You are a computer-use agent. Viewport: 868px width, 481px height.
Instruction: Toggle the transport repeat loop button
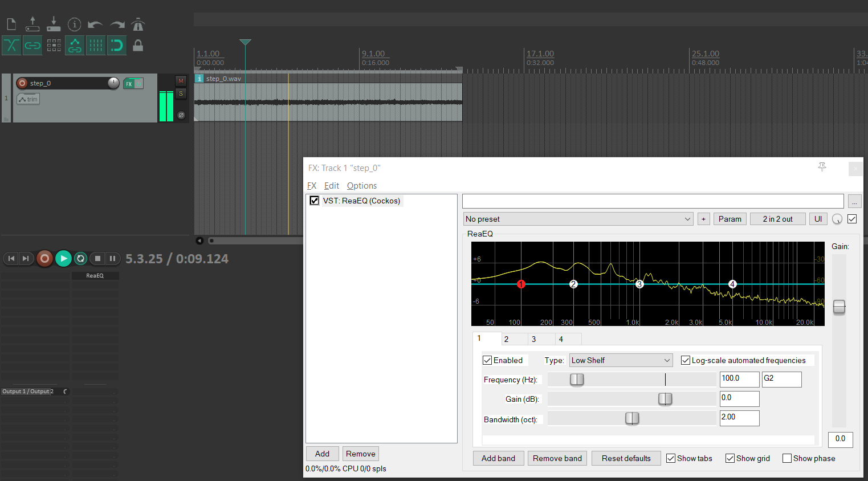coord(81,259)
